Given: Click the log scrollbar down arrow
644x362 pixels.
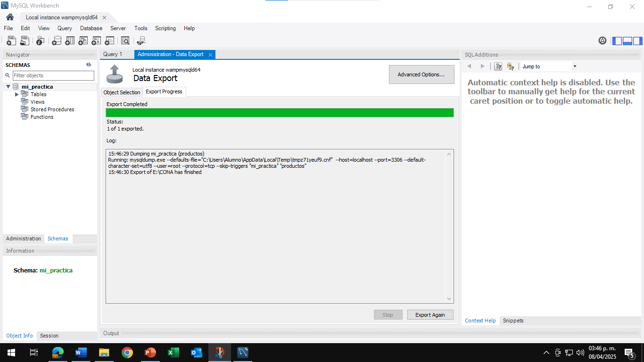Looking at the screenshot, I should tap(449, 299).
